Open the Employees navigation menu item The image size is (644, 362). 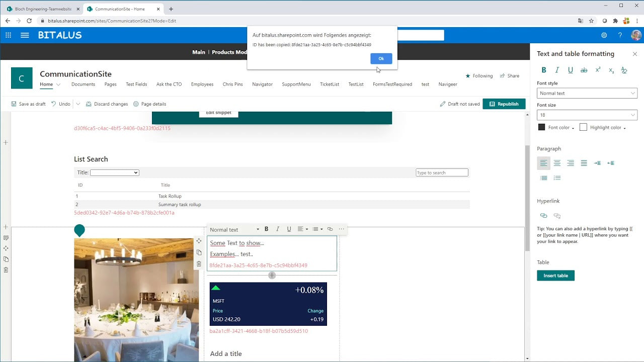click(202, 84)
